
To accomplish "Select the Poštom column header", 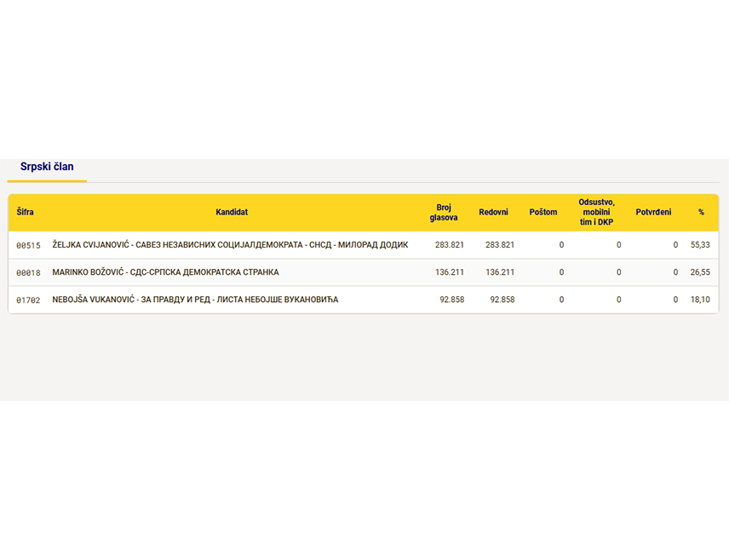I will pos(543,213).
